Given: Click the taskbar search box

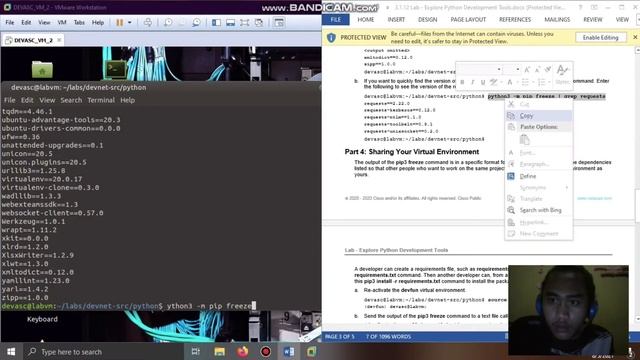Looking at the screenshot, I should 102,352.
